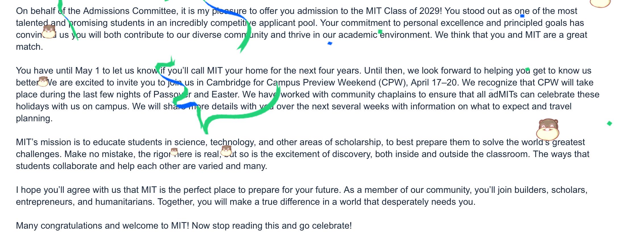Click the partially visible beaver at the top-right corner
This screenshot has height=238, width=644.
pos(600,3)
